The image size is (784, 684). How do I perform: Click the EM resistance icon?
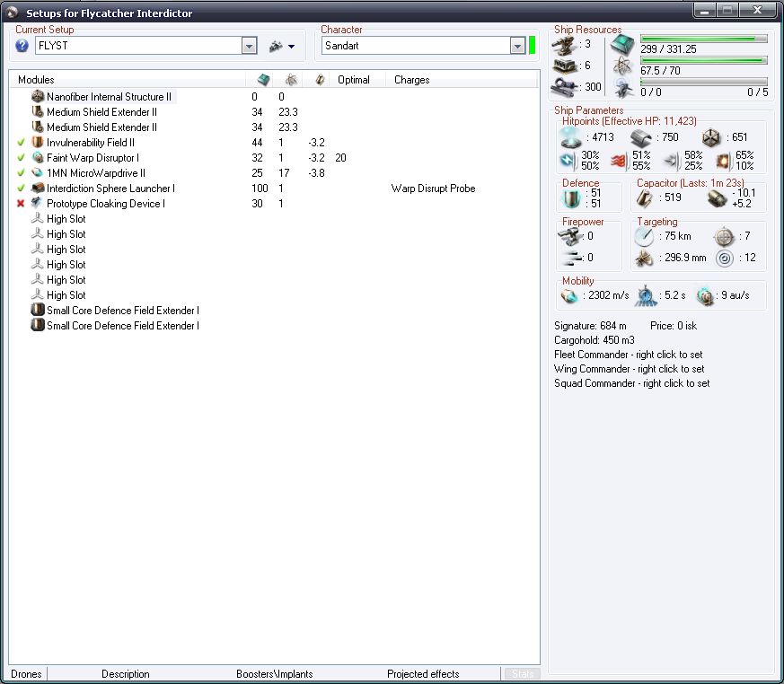pos(568,161)
